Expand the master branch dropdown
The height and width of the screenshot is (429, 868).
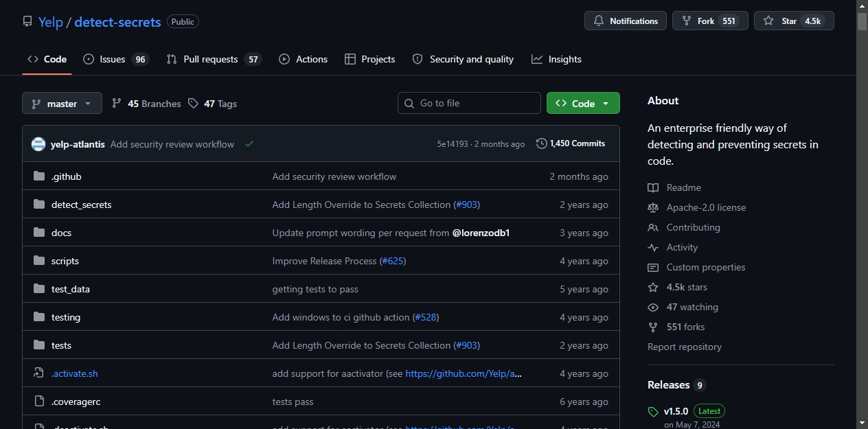tap(62, 104)
